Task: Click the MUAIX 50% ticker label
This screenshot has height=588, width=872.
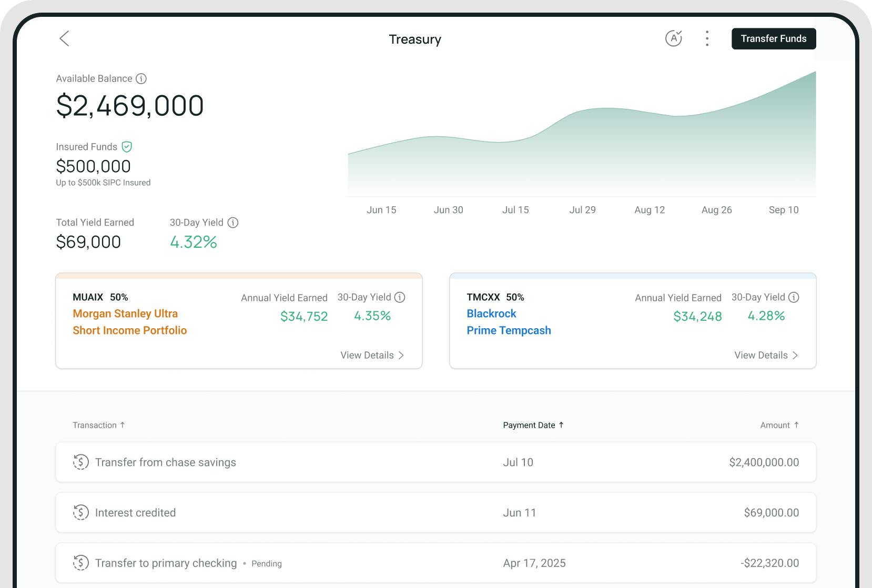Action: tap(100, 297)
